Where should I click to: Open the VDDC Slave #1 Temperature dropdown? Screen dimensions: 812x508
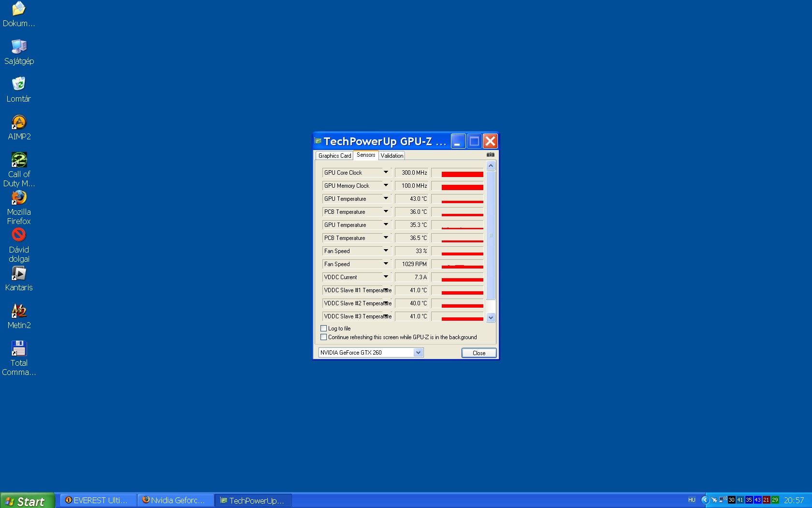(386, 290)
